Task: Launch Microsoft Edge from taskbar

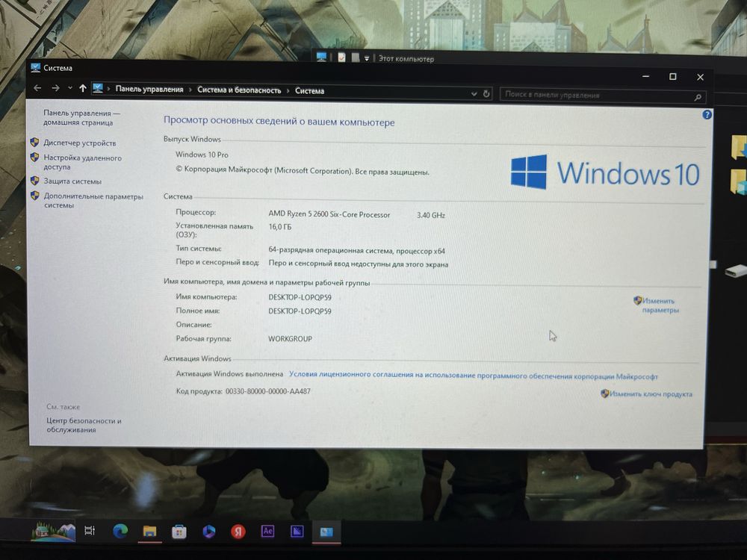Action: [x=120, y=531]
